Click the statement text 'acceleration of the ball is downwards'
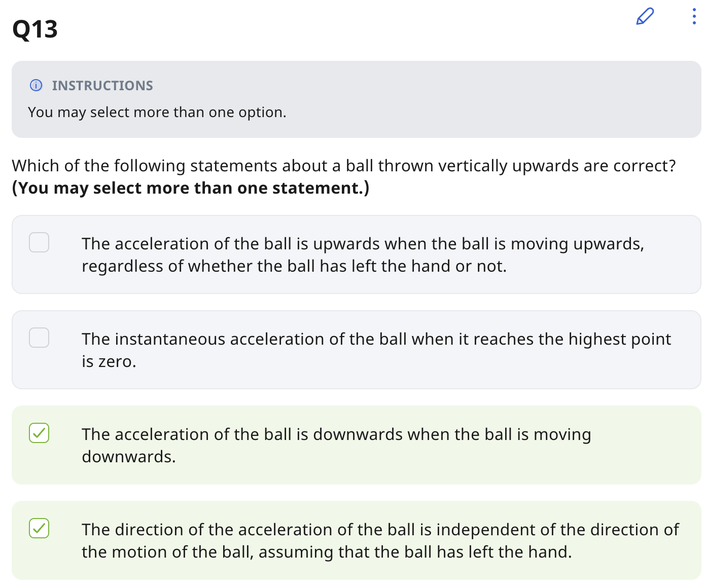 click(x=336, y=434)
